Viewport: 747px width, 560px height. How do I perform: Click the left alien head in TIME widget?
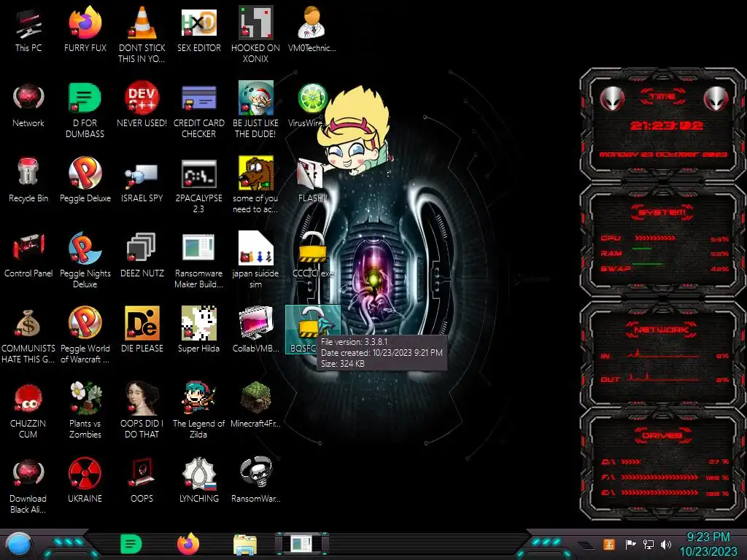(x=612, y=99)
